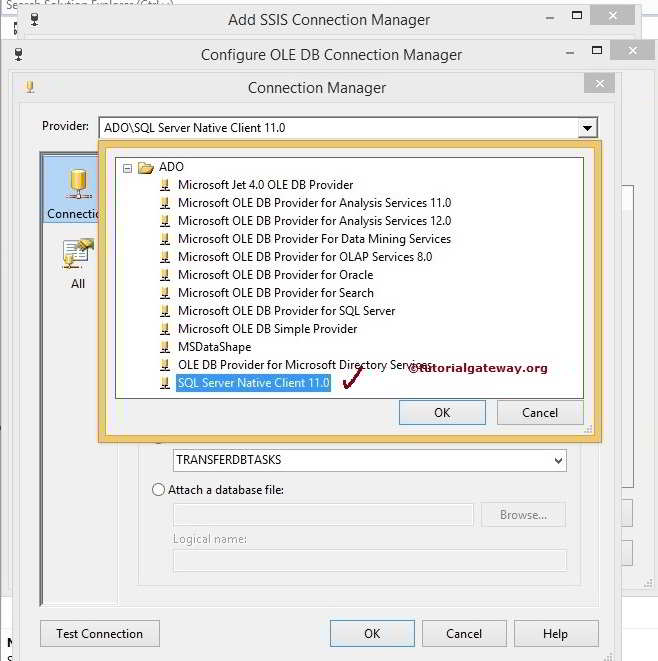Close Add SSIS Connection Manager window
658x661 pixels.
[613, 16]
